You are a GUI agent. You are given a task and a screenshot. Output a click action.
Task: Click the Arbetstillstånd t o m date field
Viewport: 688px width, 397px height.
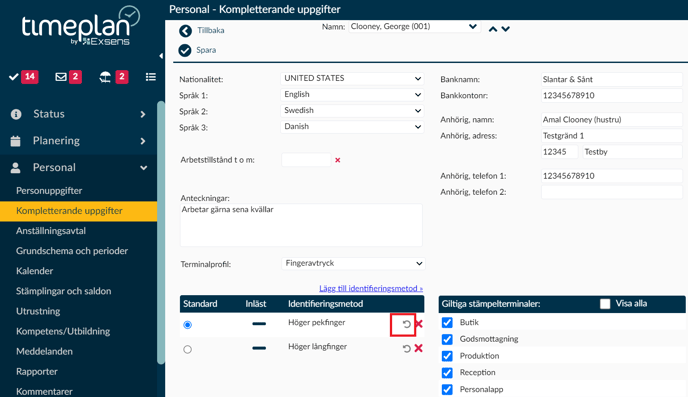click(306, 160)
